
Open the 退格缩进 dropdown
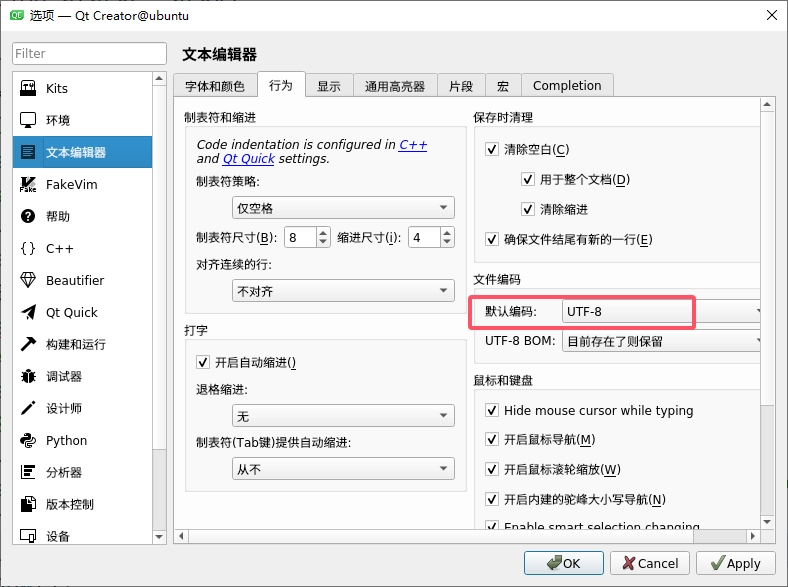tap(343, 416)
